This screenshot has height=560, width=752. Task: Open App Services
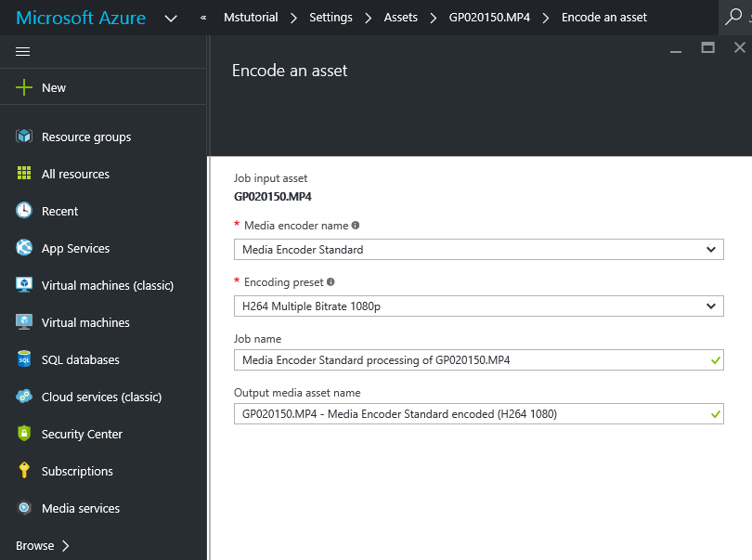pos(76,249)
